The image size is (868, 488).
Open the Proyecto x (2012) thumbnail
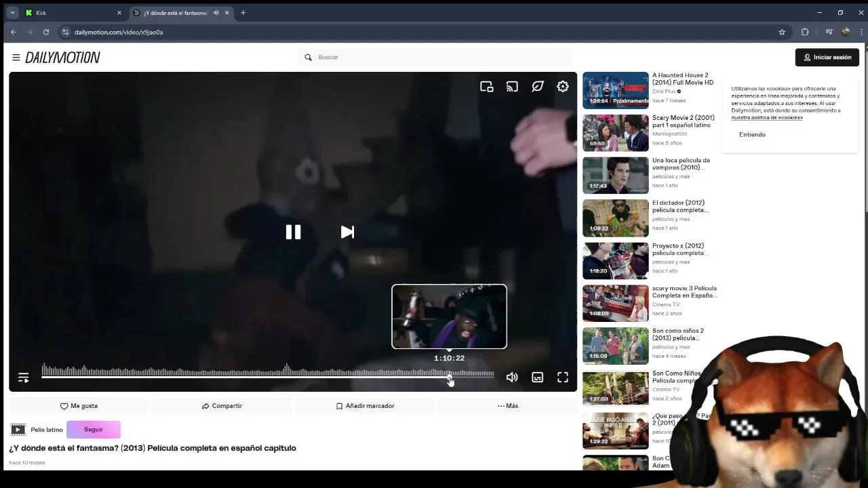[x=616, y=260]
